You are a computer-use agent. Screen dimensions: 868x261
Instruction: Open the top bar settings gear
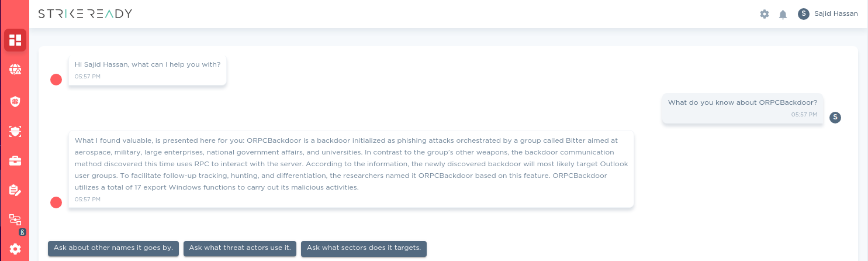tap(765, 14)
